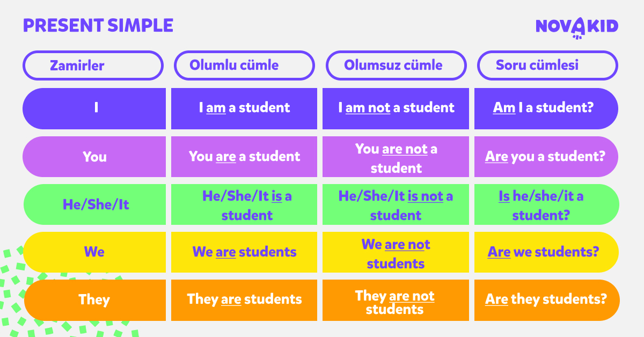The width and height of the screenshot is (644, 337).
Task: Click the Novakid logo
Action: click(x=576, y=26)
